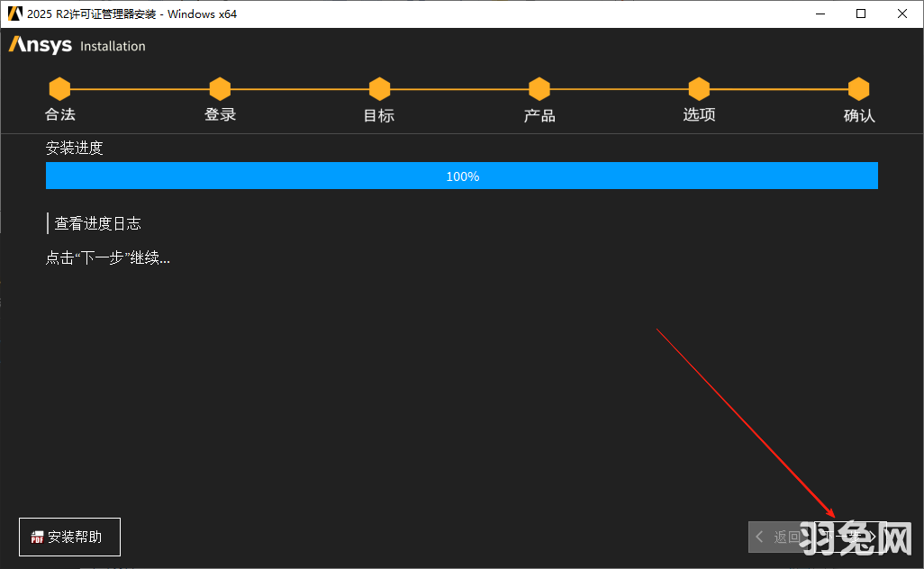Close the license manager installer window

pos(902,14)
